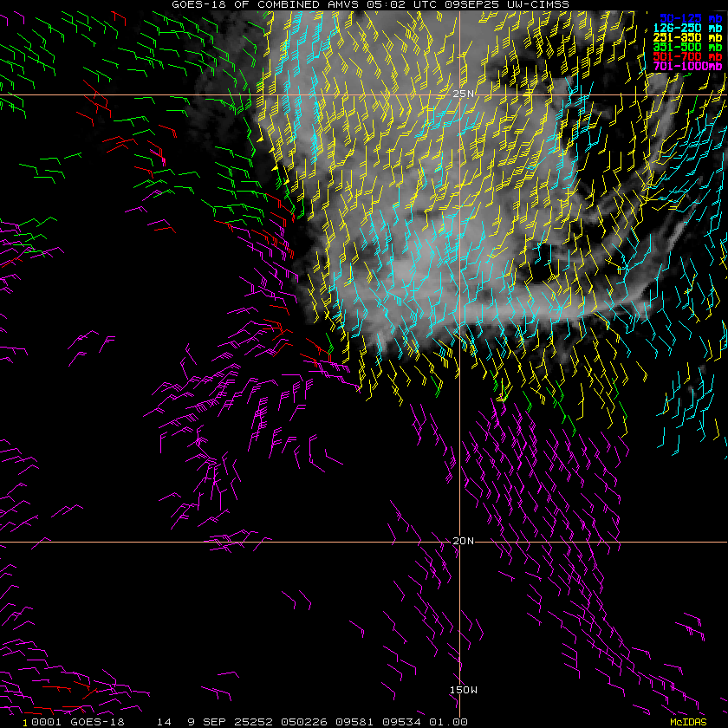Click the red '501-700 mb' legend entry
The width and height of the screenshot is (728, 728).
tap(687, 56)
